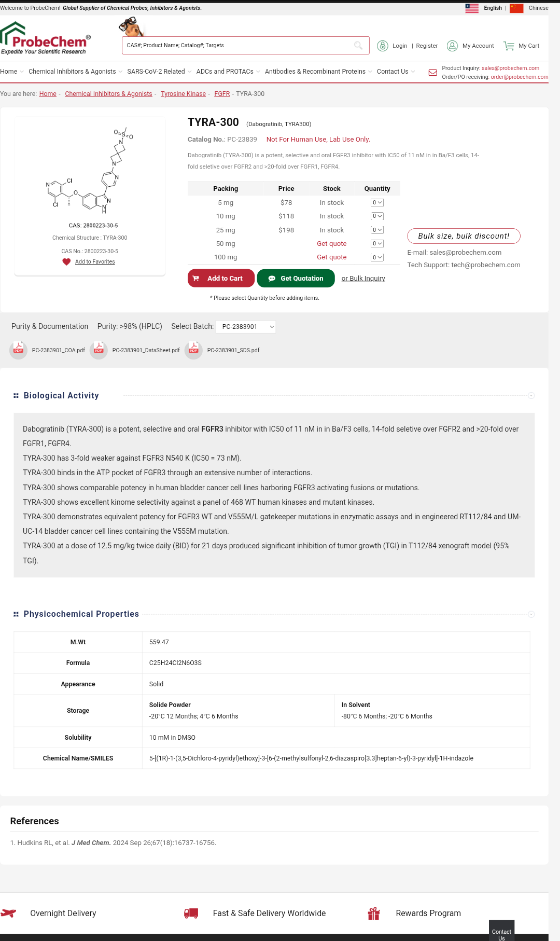Click the China flag icon
The image size is (560, 941).
click(x=516, y=8)
